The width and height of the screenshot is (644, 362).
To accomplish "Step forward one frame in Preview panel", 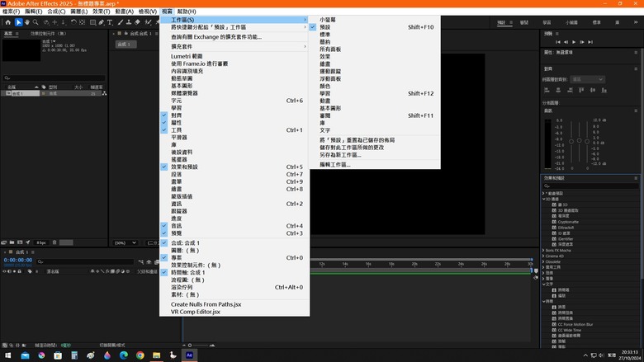I will coord(582,42).
